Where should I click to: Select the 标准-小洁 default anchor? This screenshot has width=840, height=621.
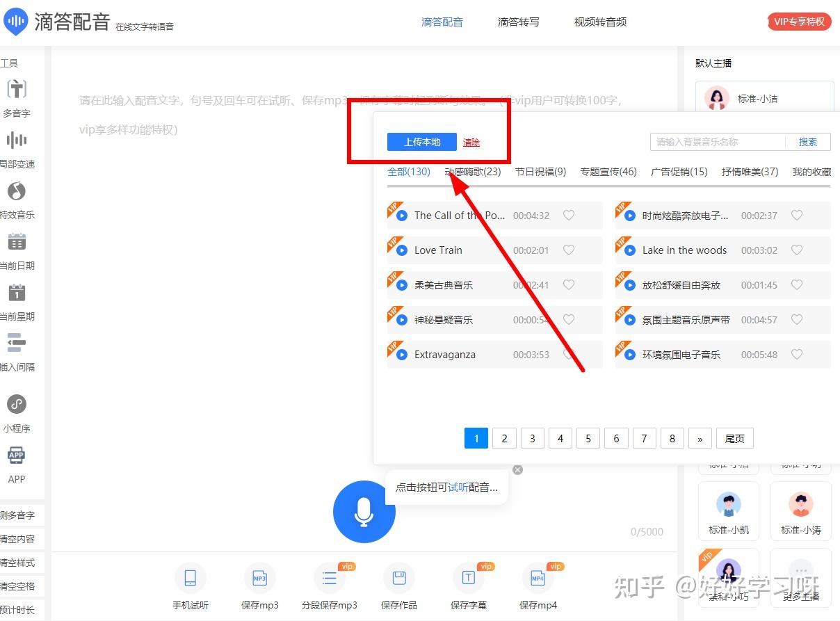(765, 99)
